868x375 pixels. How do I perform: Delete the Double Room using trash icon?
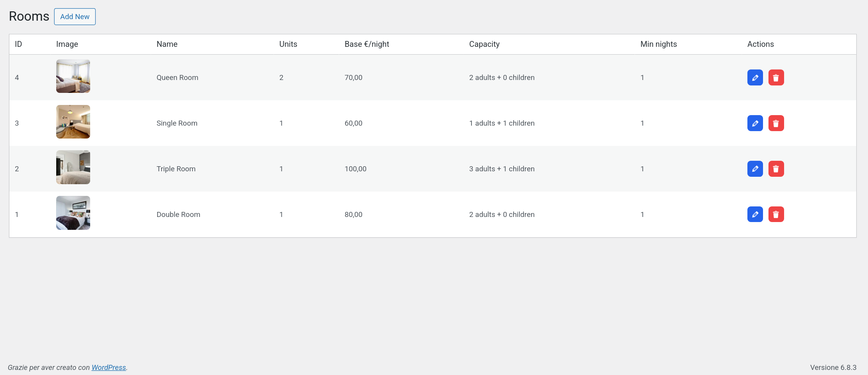[x=776, y=214]
